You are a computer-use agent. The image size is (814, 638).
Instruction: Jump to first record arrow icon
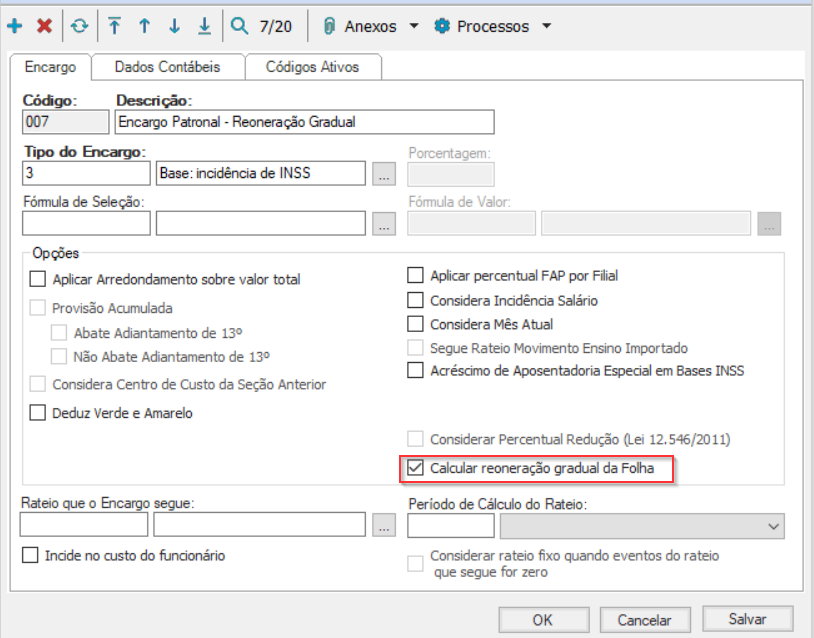coord(115,26)
